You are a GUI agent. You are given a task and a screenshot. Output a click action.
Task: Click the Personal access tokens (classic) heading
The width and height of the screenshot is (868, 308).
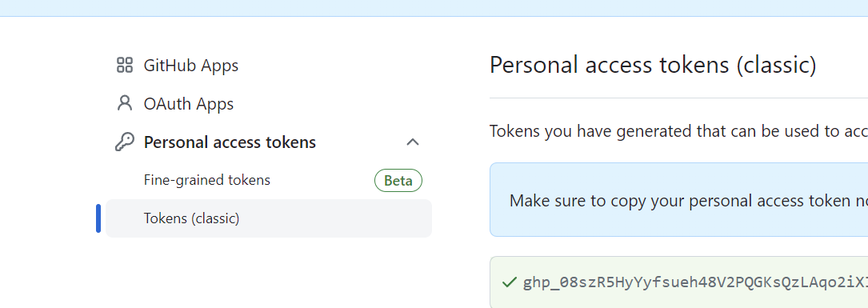pos(654,66)
